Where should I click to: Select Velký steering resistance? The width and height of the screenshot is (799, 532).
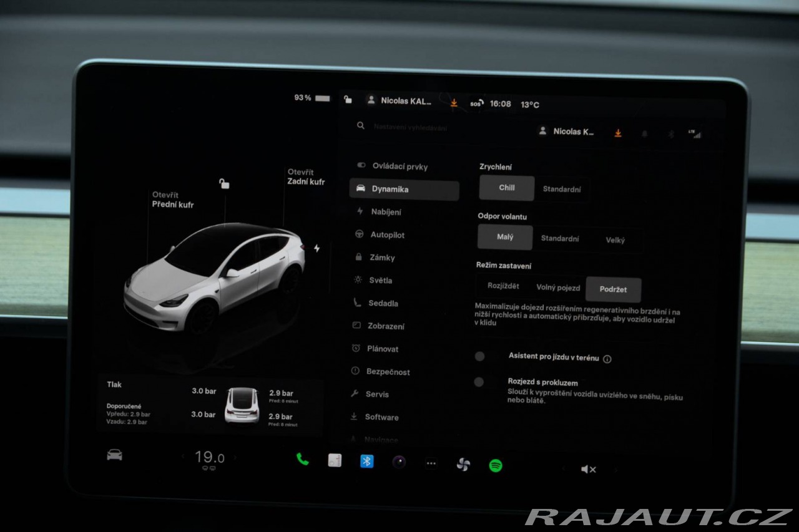[x=615, y=240]
